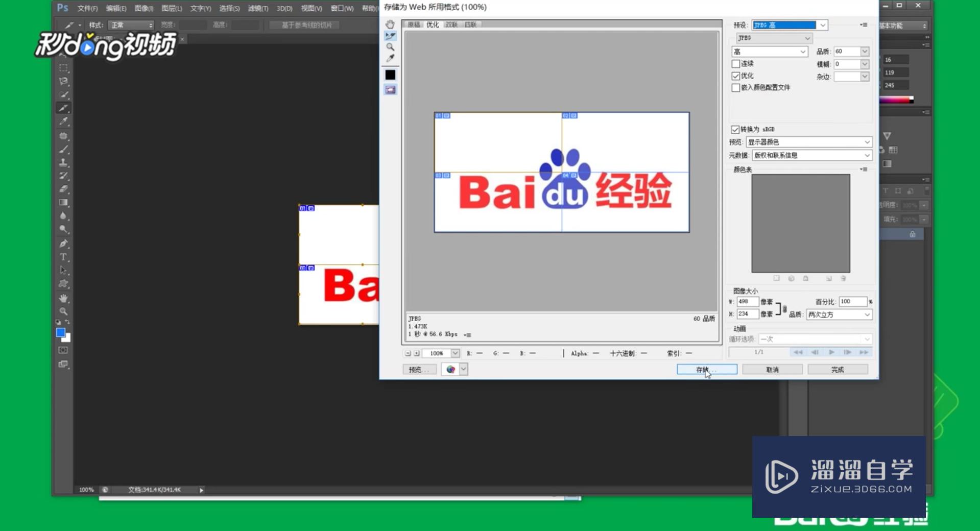Open the 图层(L) menu in Photoshop

tap(172, 9)
